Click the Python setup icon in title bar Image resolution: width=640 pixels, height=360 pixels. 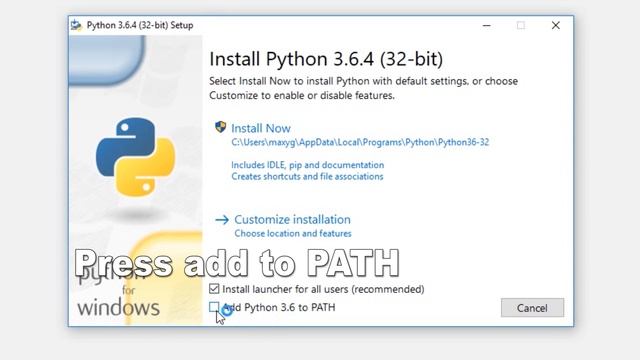click(76, 25)
